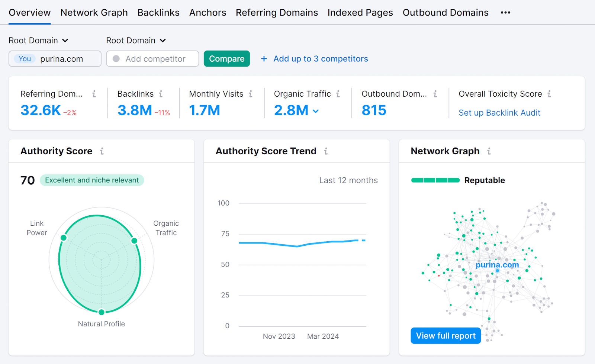Click the Authority Score info icon
Viewport: 595px width, 364px height.
(102, 151)
